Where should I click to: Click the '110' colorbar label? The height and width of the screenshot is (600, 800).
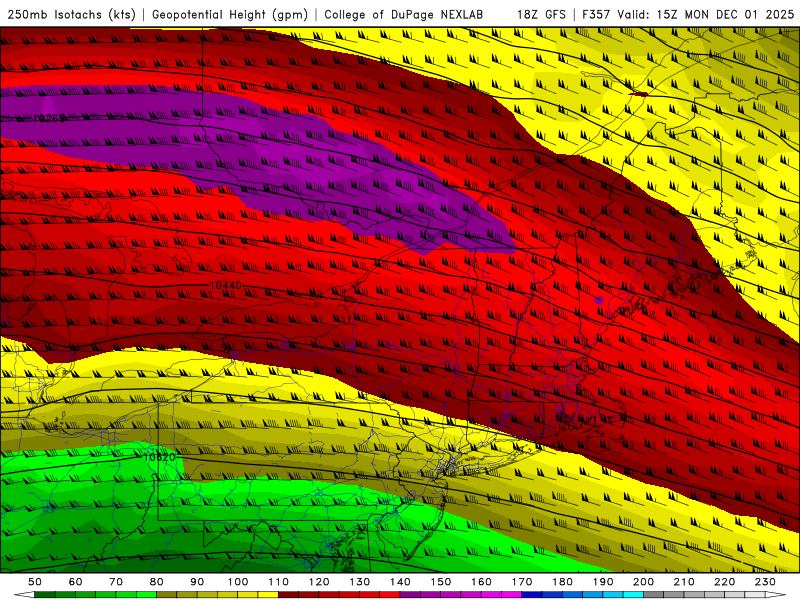click(279, 582)
